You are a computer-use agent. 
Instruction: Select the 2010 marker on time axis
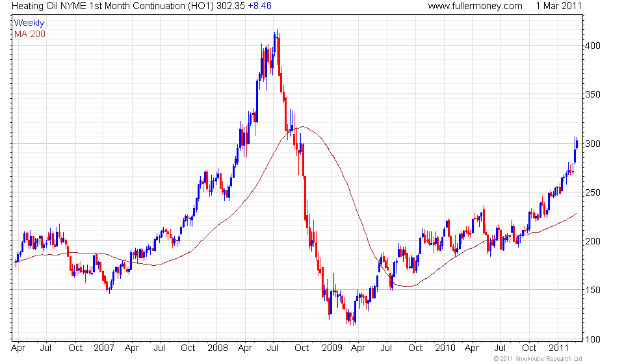click(x=446, y=348)
